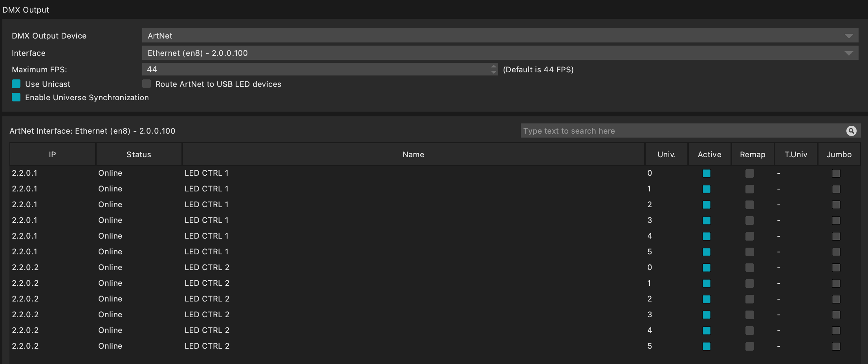Sort by the Status column header

click(x=139, y=154)
